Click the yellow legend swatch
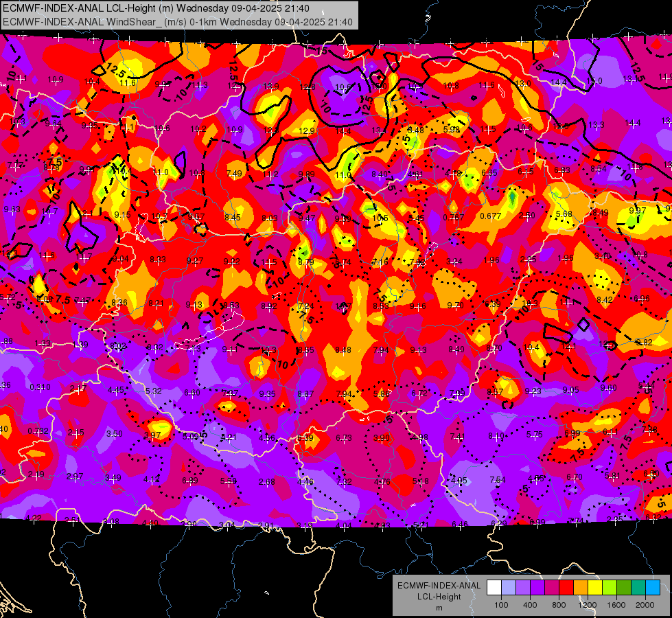The image size is (672, 618). (595, 588)
